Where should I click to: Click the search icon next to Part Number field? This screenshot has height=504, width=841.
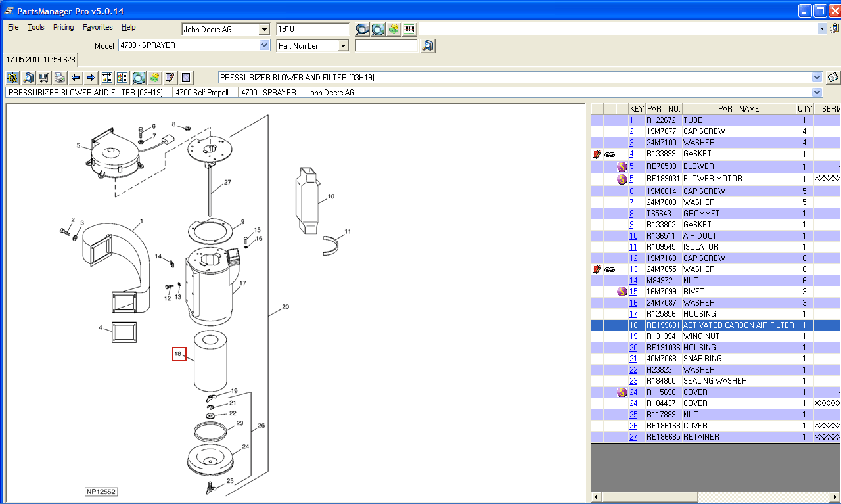click(x=428, y=46)
